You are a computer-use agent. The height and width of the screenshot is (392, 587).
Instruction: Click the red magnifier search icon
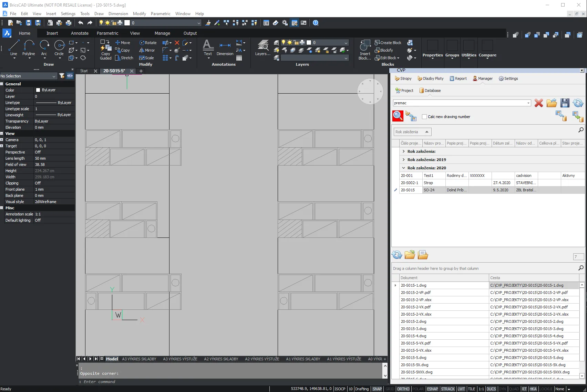coord(398,116)
